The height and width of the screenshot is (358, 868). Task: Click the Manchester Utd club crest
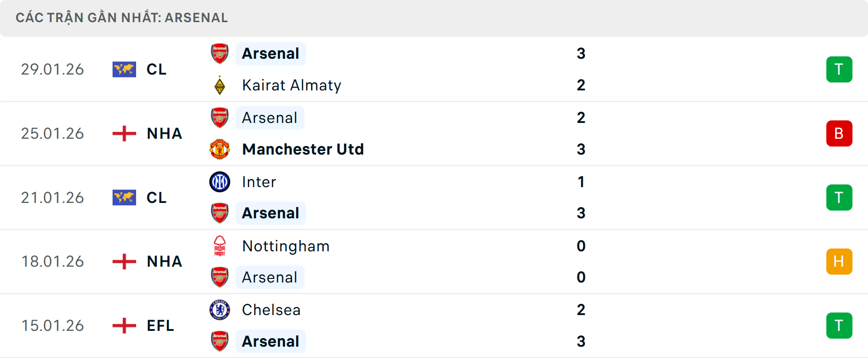220,149
